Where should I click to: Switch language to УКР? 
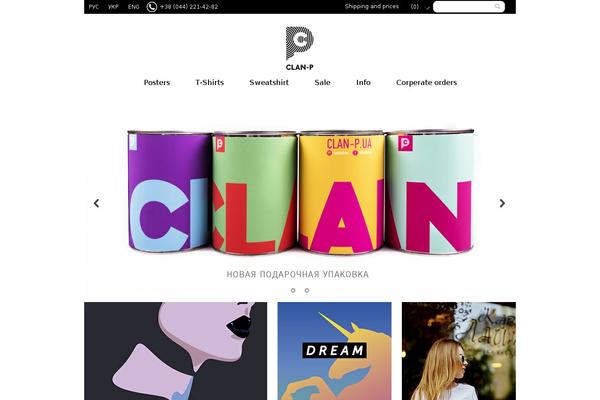coord(113,7)
